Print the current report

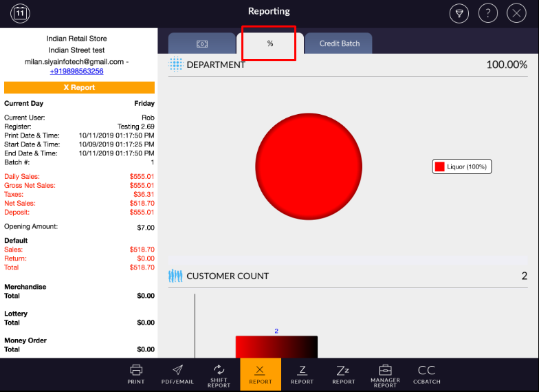tap(136, 374)
